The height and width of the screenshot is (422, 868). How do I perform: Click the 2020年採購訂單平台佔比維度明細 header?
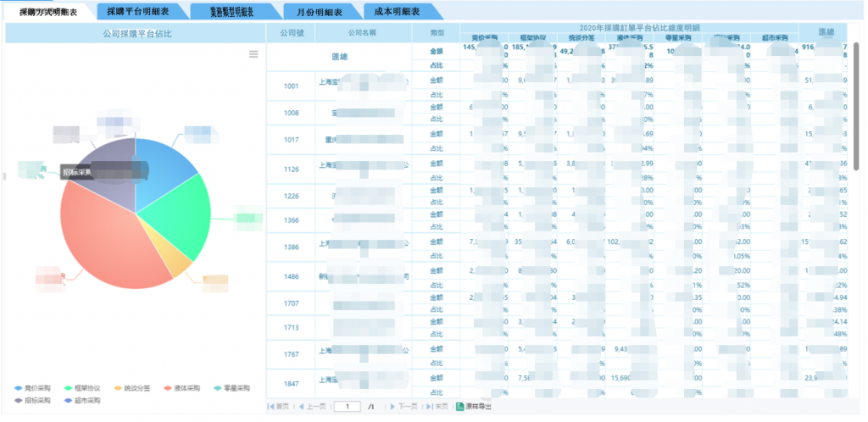click(x=629, y=28)
